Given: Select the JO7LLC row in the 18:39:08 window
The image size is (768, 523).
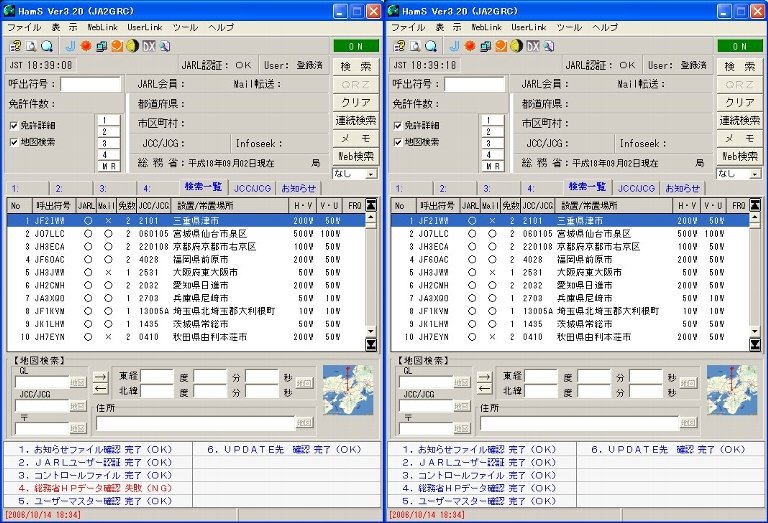Looking at the screenshot, I should click(186, 234).
